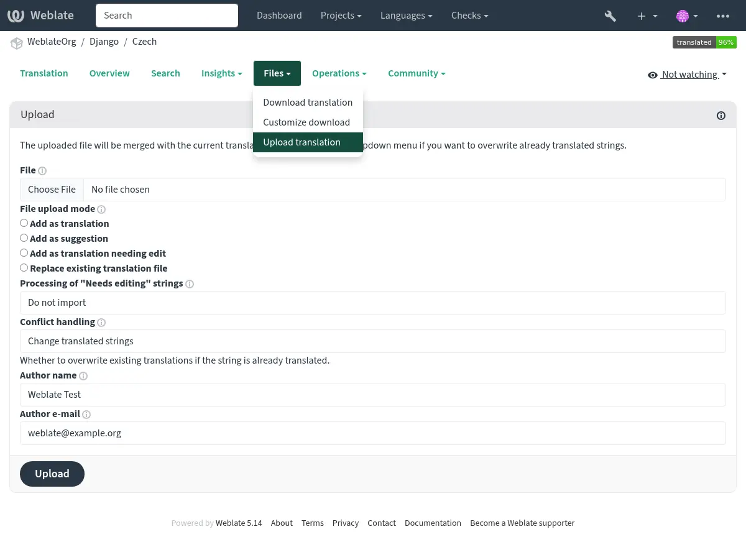Click the project icon beside WeblateOrg
Image resolution: width=746 pixels, height=560 pixels.
point(17,42)
